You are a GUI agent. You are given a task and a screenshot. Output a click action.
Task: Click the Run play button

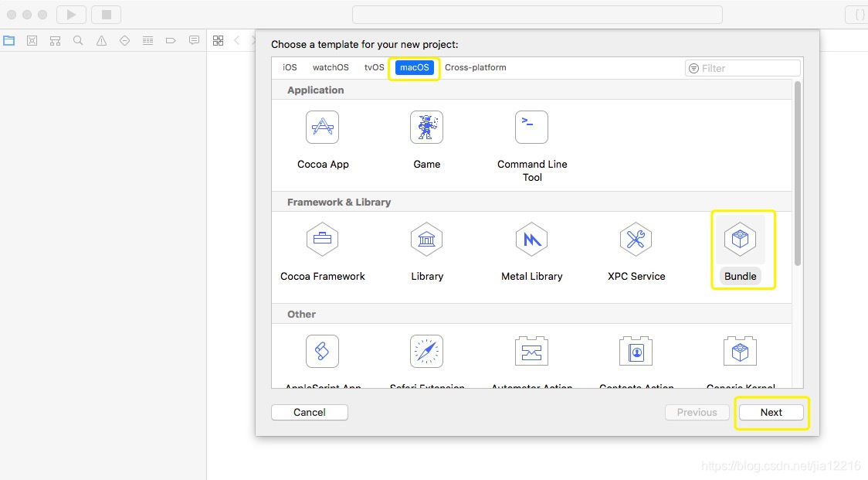[71, 15]
